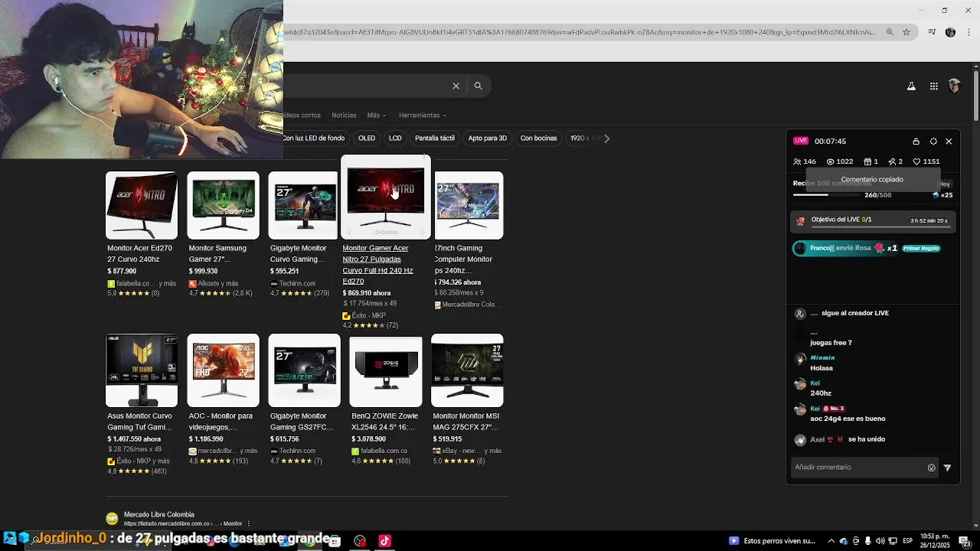Click the page vertical scrollbar
The image size is (980, 551).
[x=976, y=96]
